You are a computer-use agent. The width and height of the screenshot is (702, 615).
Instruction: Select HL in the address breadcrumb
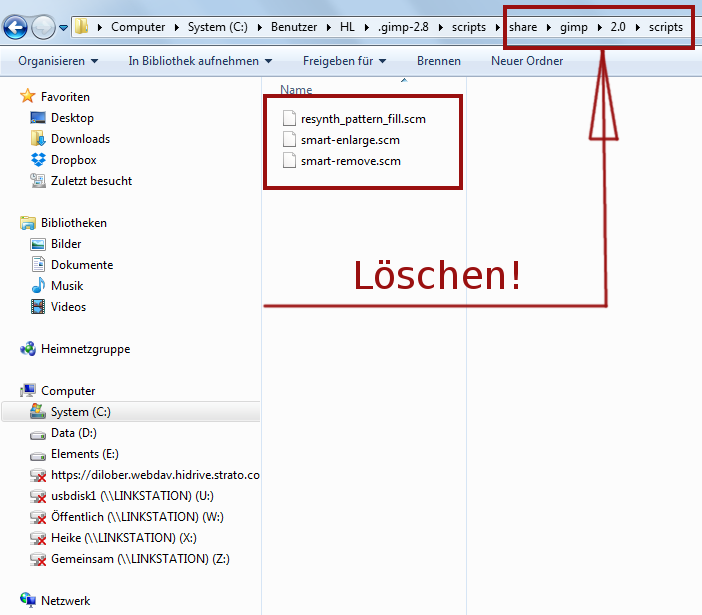pos(347,27)
